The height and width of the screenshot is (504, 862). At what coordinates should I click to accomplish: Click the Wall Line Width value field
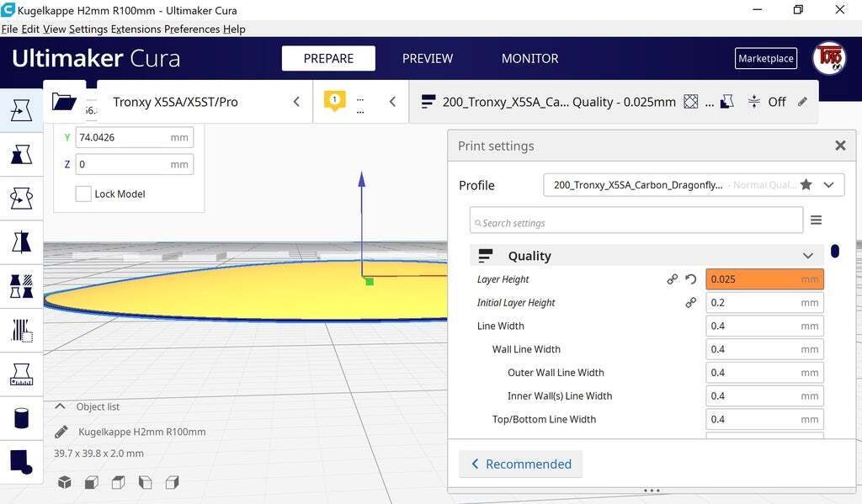click(764, 349)
